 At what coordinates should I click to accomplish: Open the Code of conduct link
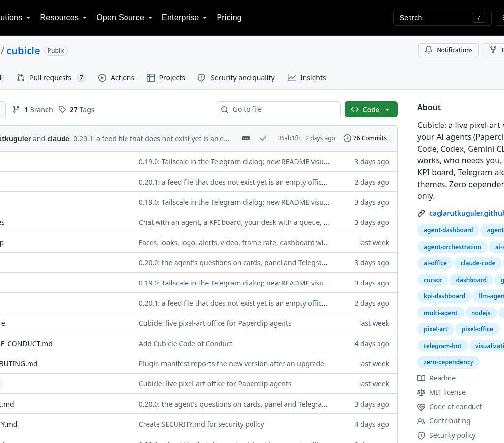449,407
